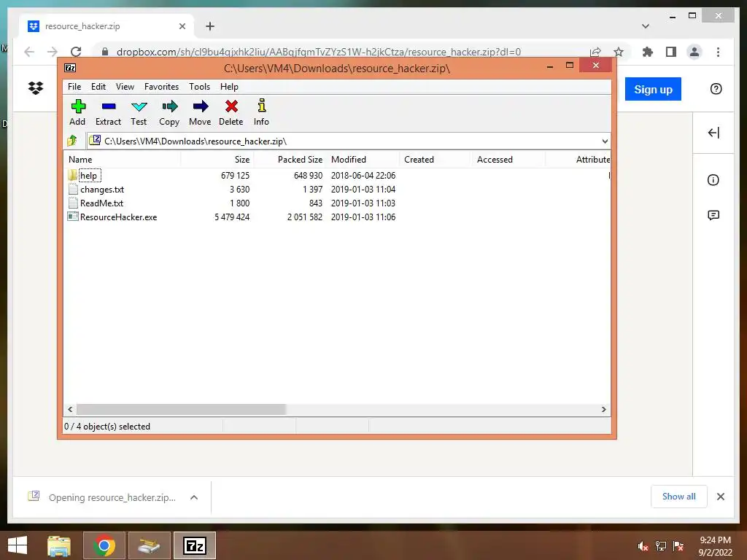This screenshot has height=560, width=747.
Task: Sort by the Accessed column header
Action: tap(508, 160)
